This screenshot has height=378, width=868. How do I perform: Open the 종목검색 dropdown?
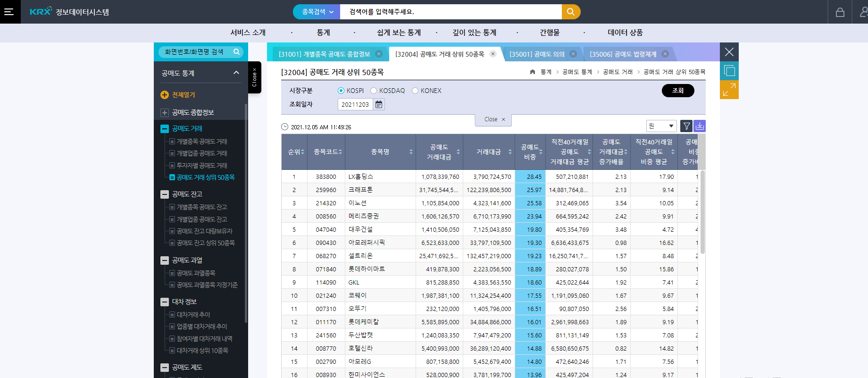(317, 12)
